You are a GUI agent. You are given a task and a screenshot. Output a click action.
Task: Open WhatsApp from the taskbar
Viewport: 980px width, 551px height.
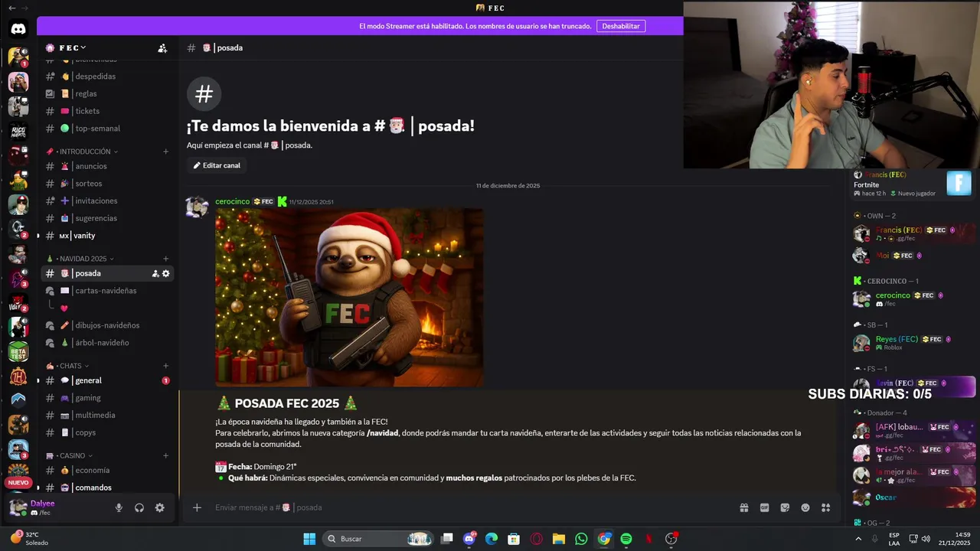tap(581, 539)
